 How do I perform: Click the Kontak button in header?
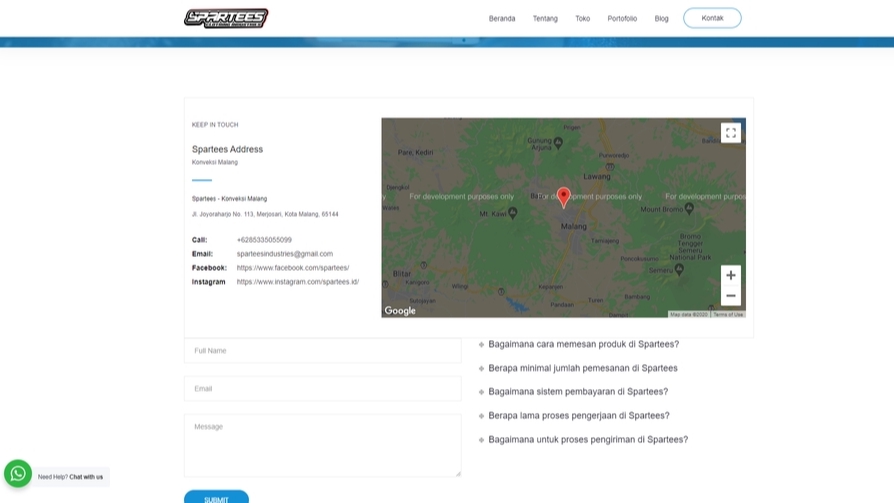pyautogui.click(x=712, y=18)
